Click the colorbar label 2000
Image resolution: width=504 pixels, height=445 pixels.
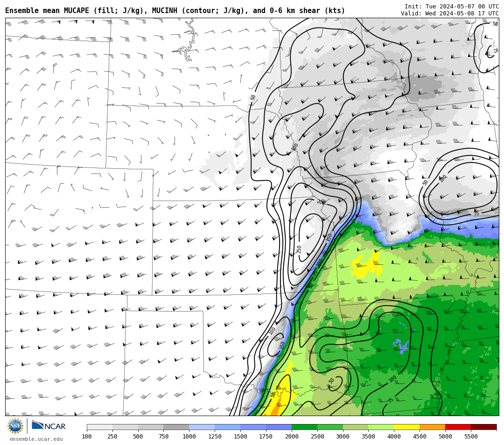[292, 436]
